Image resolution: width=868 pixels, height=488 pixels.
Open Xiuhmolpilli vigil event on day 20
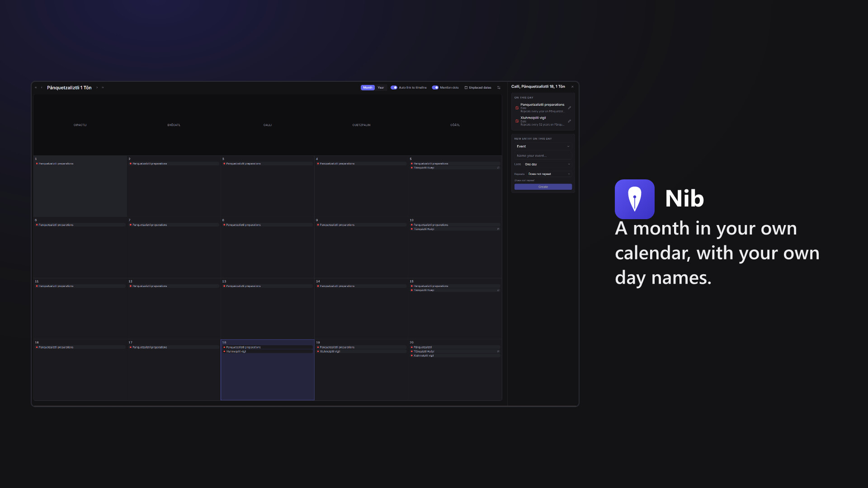455,356
